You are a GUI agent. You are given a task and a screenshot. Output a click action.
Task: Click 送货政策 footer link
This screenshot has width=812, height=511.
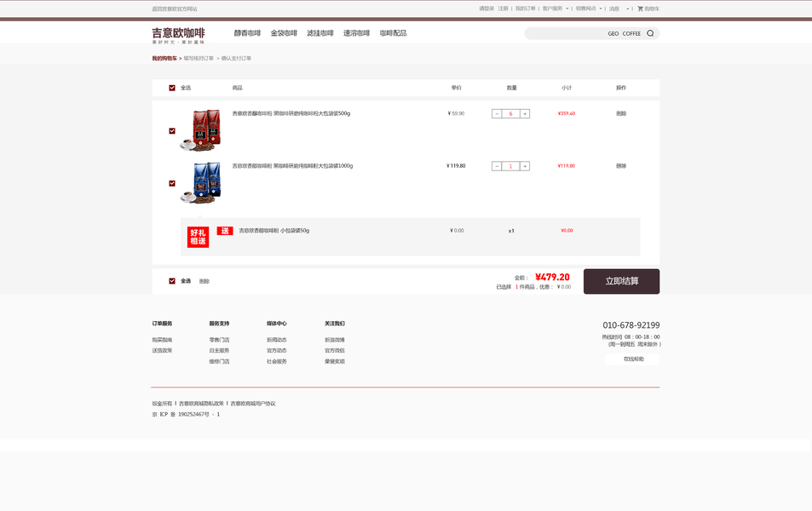tap(162, 351)
